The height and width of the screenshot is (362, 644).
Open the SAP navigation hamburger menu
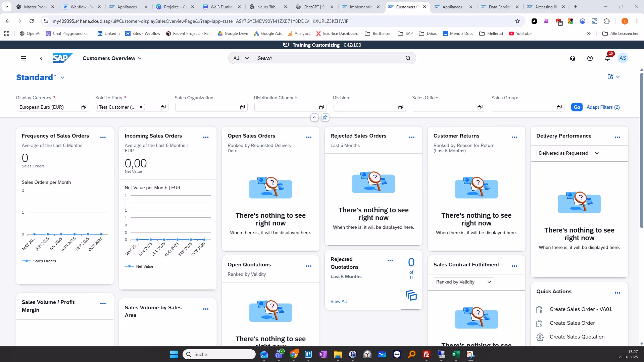tap(23, 58)
